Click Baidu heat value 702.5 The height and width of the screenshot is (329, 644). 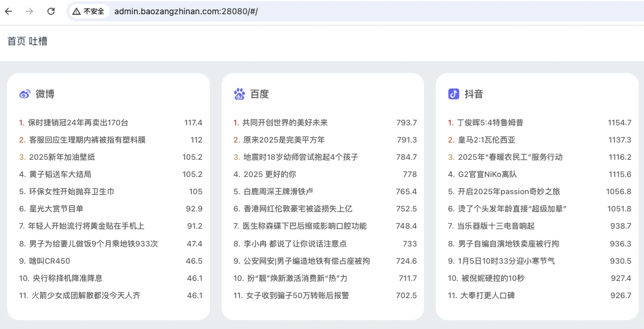pyautogui.click(x=406, y=296)
